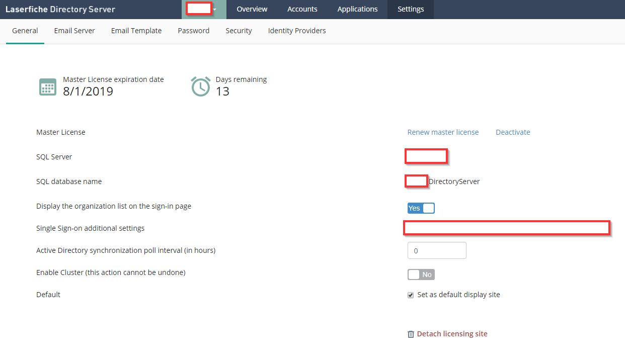Click the 13 days remaining value
Screen dimensions: 625x364
222,92
